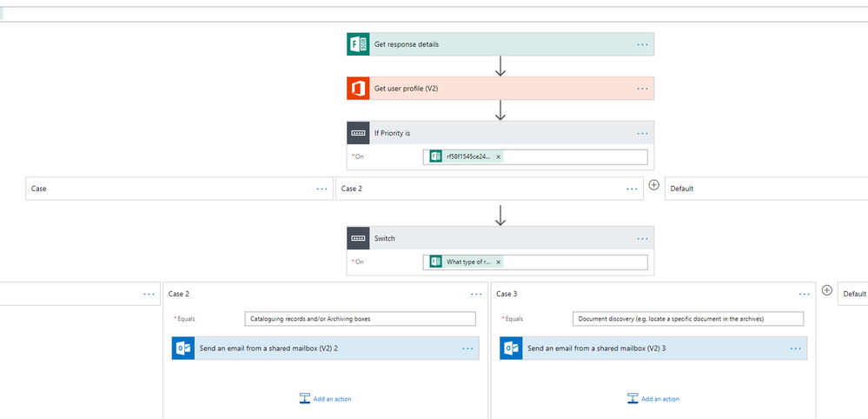Screen dimensions: 868x419
Task: Click Add an action under Case 2
Action: (x=326, y=399)
